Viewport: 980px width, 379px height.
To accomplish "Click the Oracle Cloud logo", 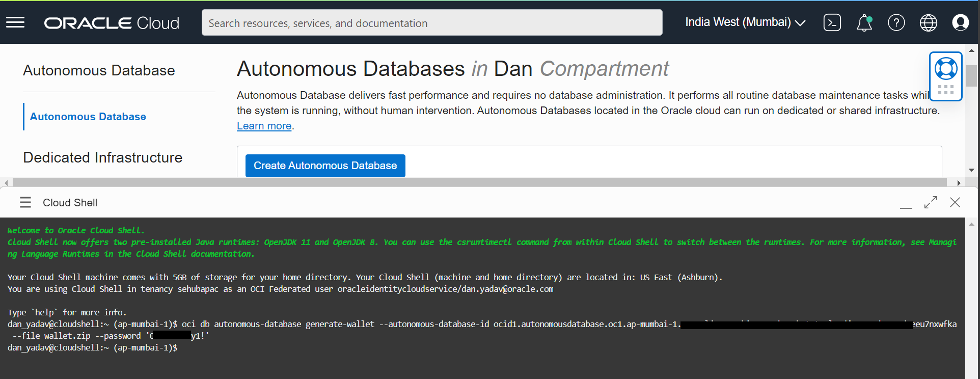I will [x=112, y=23].
